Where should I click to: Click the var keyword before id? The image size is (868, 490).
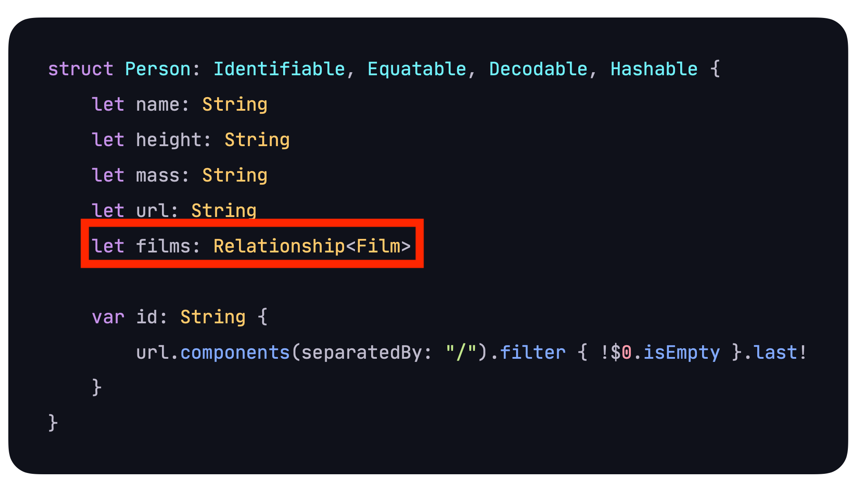tap(108, 317)
